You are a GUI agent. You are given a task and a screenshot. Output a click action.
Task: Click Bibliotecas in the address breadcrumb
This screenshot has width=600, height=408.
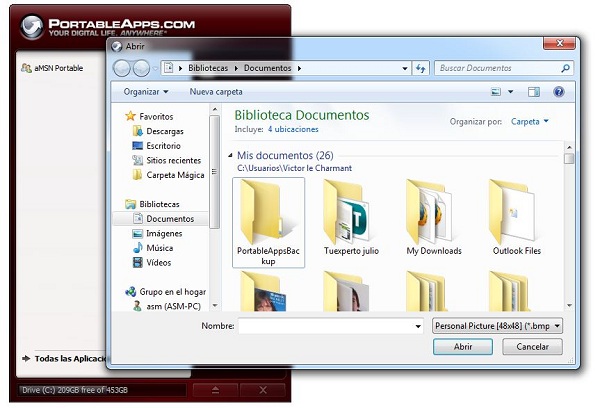208,68
